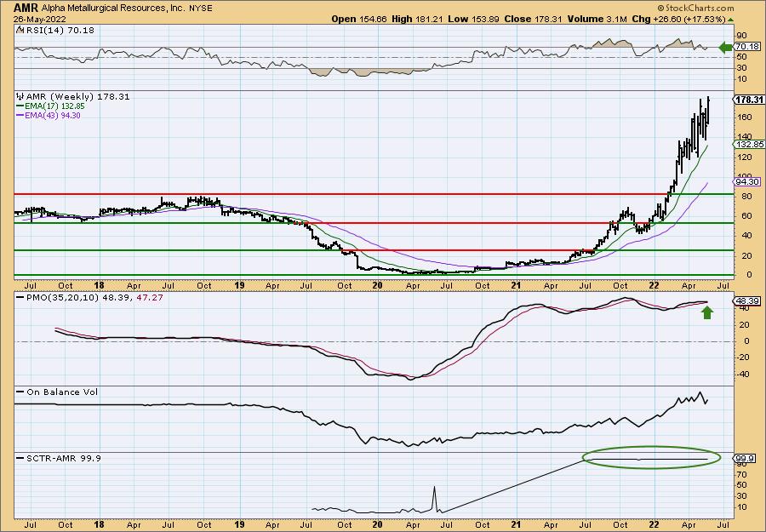Click the 94.30 EMA tag on the price axis
The width and height of the screenshot is (766, 532).
click(x=747, y=181)
